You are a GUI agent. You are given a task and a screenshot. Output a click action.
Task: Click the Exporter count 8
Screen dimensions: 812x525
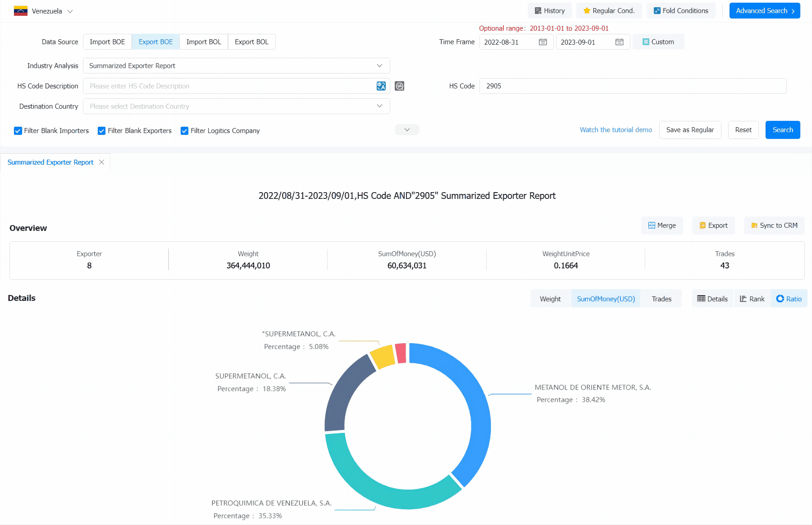pyautogui.click(x=89, y=266)
